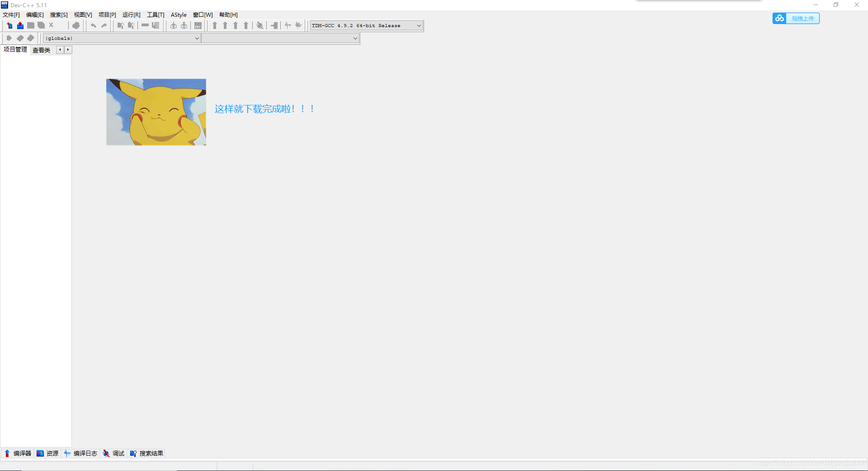This screenshot has height=471, width=868.
Task: Click the blue 拖拽上传 upload button
Action: (796, 18)
